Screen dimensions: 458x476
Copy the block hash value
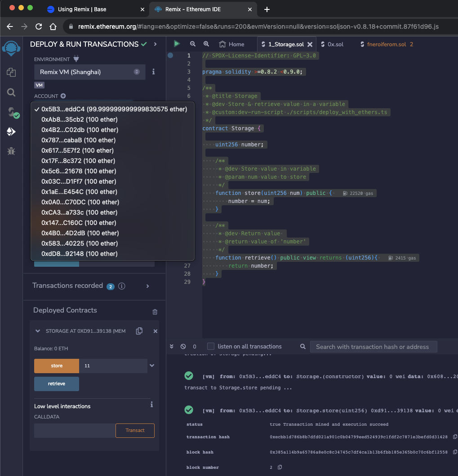click(455, 452)
